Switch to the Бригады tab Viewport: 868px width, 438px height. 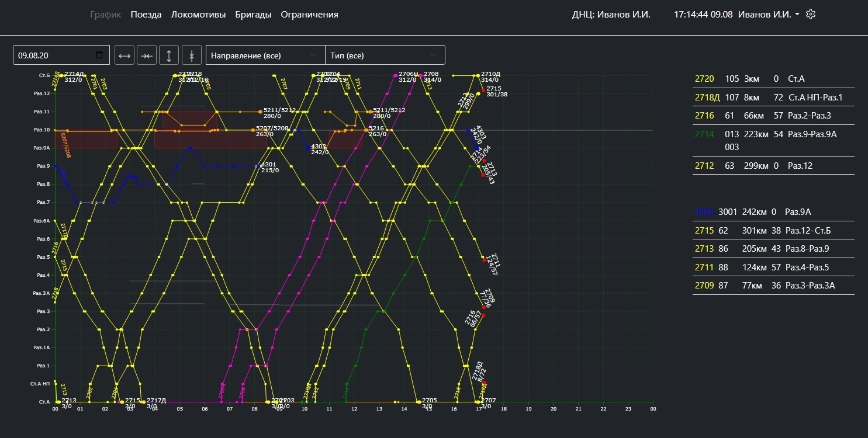(253, 14)
